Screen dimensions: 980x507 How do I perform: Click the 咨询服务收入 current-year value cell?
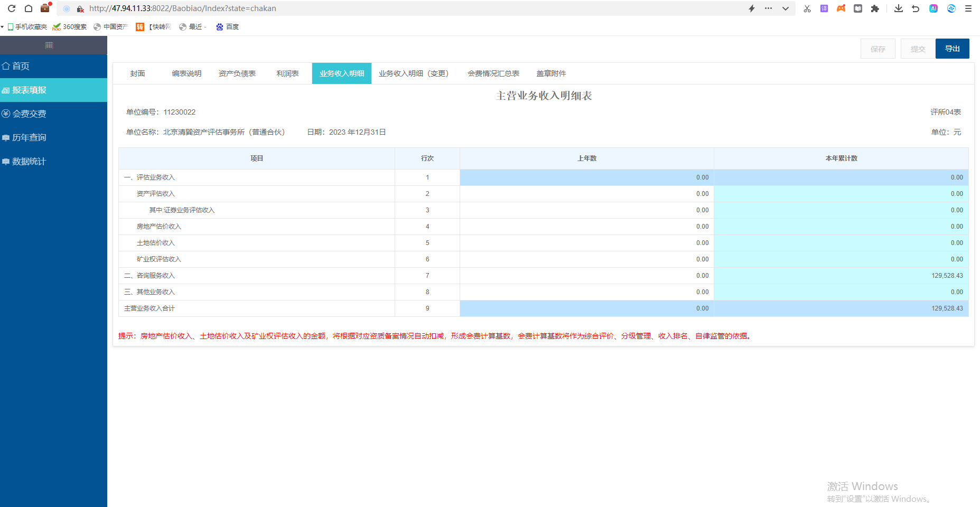point(841,276)
